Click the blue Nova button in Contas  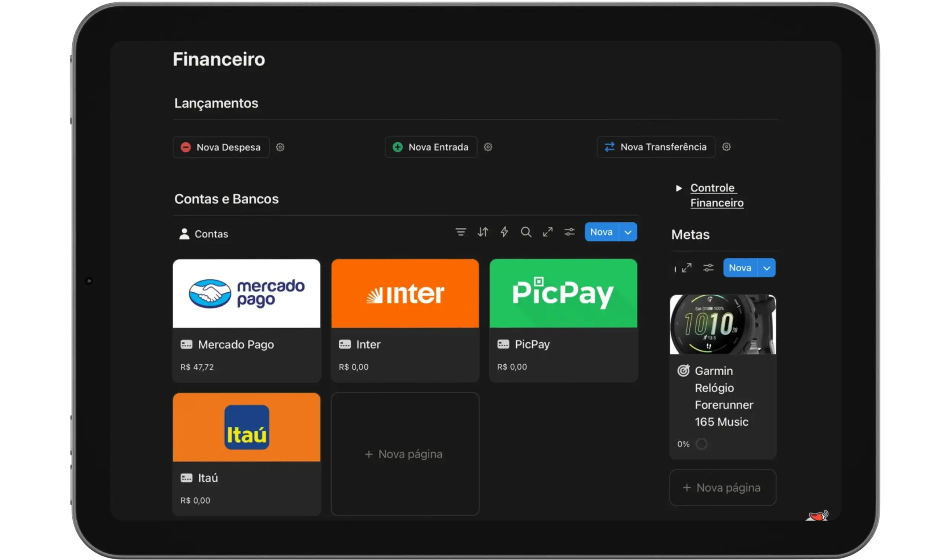click(602, 232)
